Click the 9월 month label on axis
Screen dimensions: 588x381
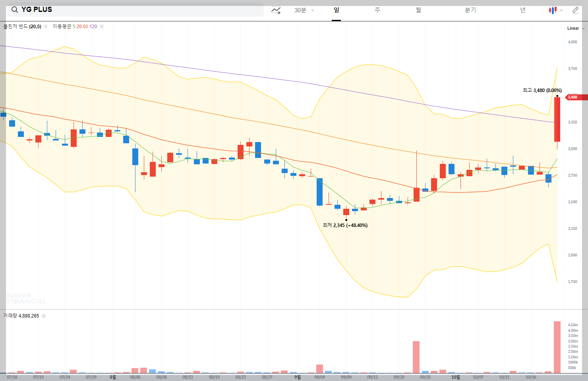[298, 377]
